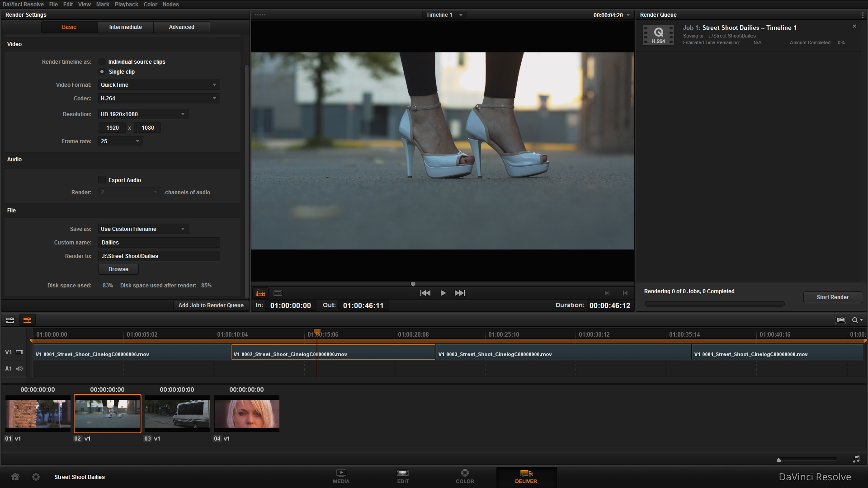Click the mark in point icon
Viewport: 868px width, 488px height.
tap(607, 293)
